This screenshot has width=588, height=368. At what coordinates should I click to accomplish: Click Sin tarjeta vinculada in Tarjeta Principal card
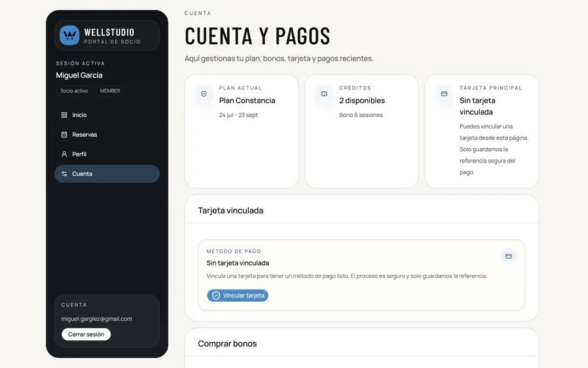(477, 106)
